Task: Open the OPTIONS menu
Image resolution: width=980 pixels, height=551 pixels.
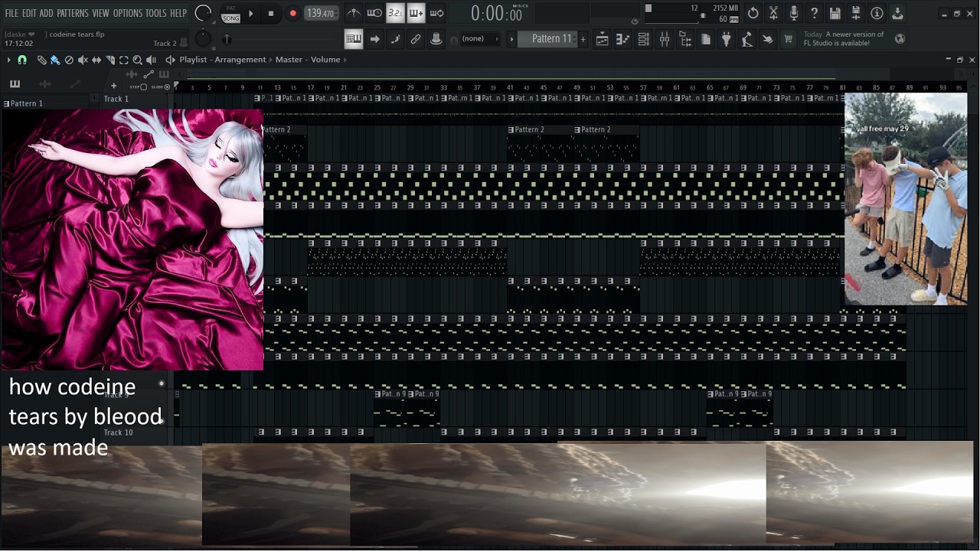Action: coord(128,13)
